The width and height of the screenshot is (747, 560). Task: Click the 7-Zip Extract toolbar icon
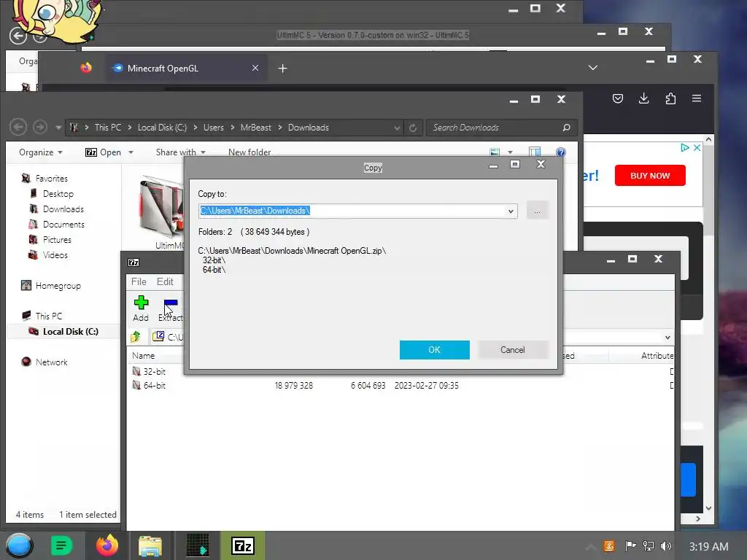pyautogui.click(x=171, y=309)
